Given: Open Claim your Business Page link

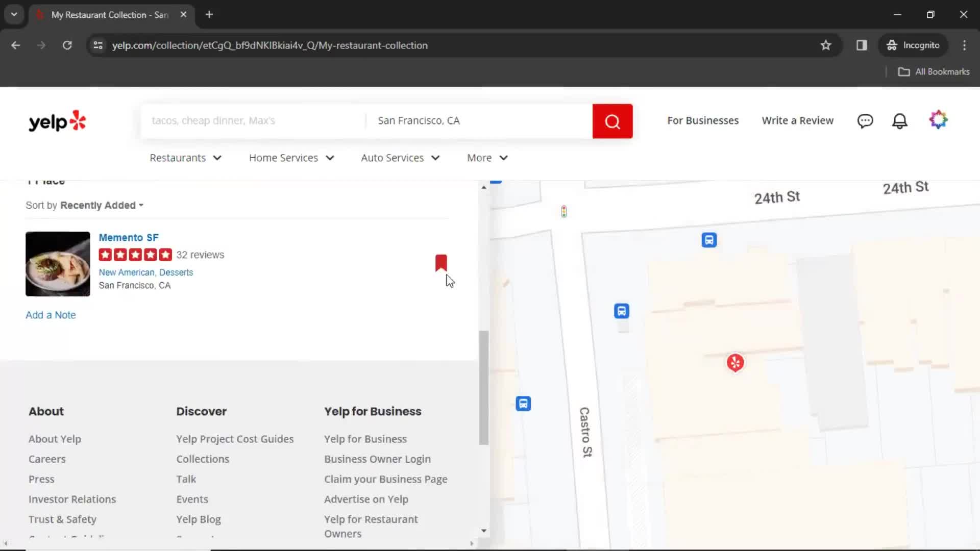Looking at the screenshot, I should point(385,480).
